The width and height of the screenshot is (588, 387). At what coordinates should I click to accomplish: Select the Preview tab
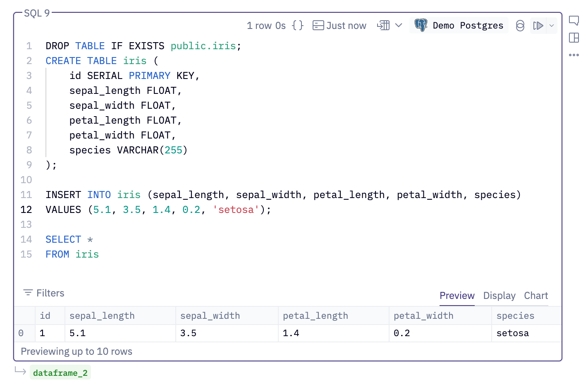pos(457,296)
